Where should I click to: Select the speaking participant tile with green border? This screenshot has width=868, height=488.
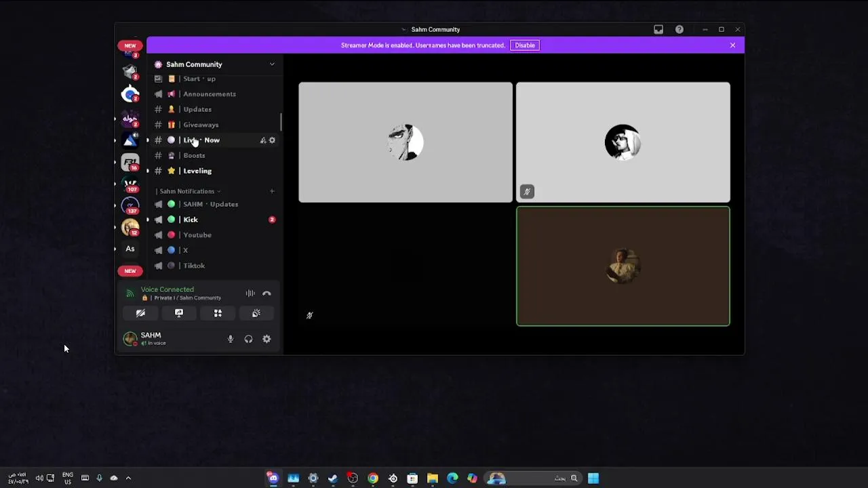coord(623,266)
